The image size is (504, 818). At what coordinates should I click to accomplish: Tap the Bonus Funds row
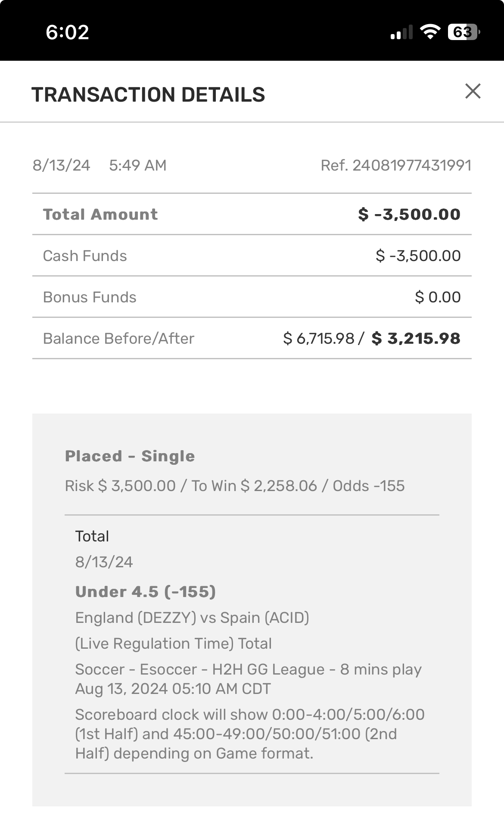(252, 297)
